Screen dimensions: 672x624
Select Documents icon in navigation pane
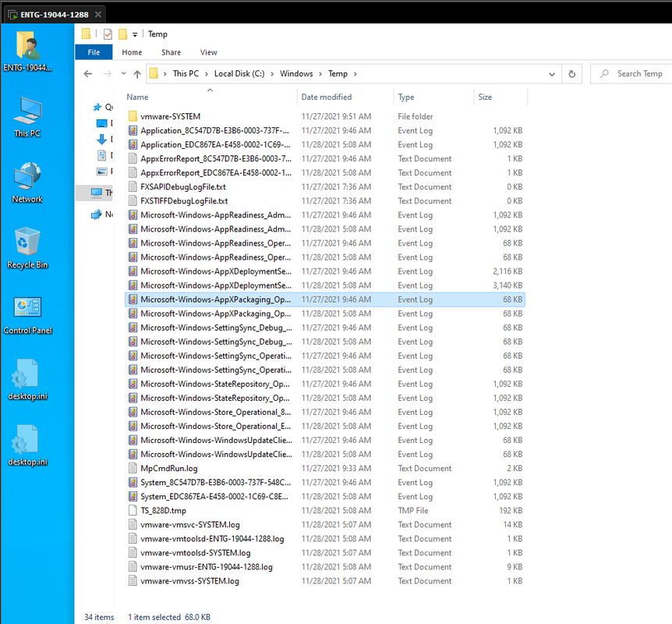101,155
